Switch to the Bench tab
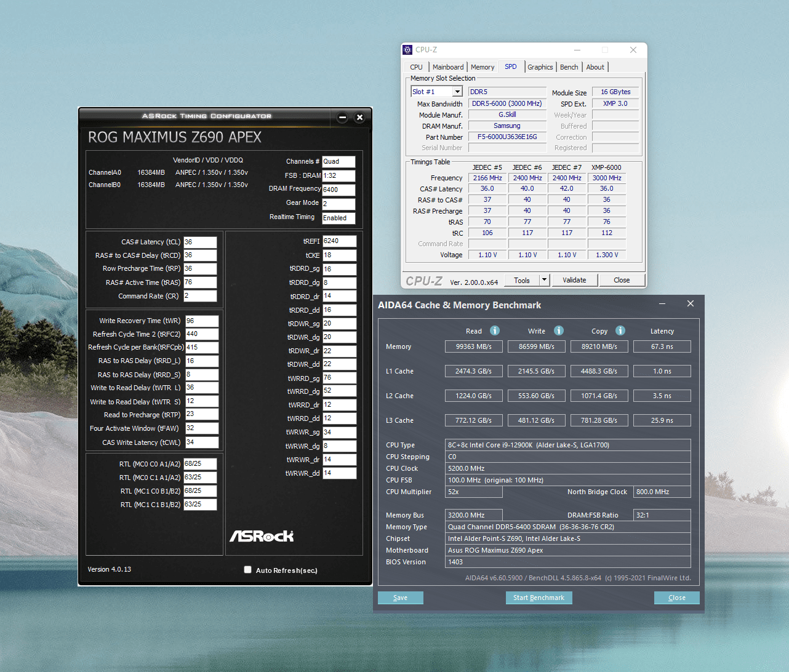Screen dimensions: 789x672 (569, 67)
